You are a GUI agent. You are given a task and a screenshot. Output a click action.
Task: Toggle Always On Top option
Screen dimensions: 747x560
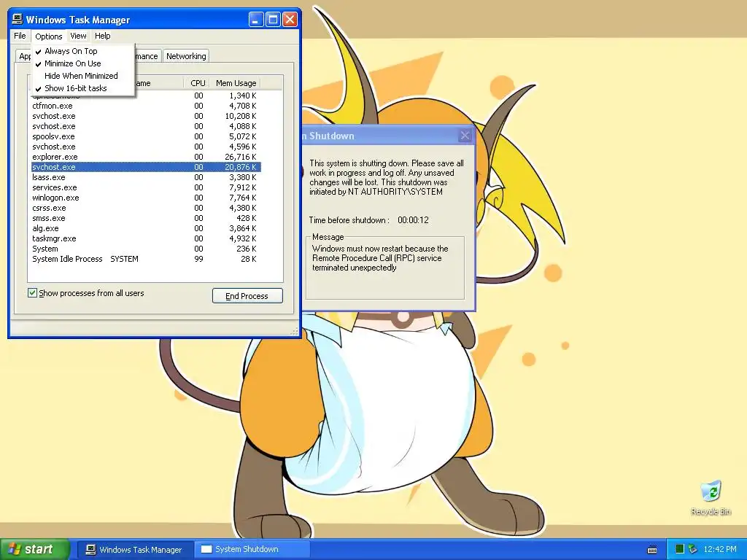tap(83, 51)
